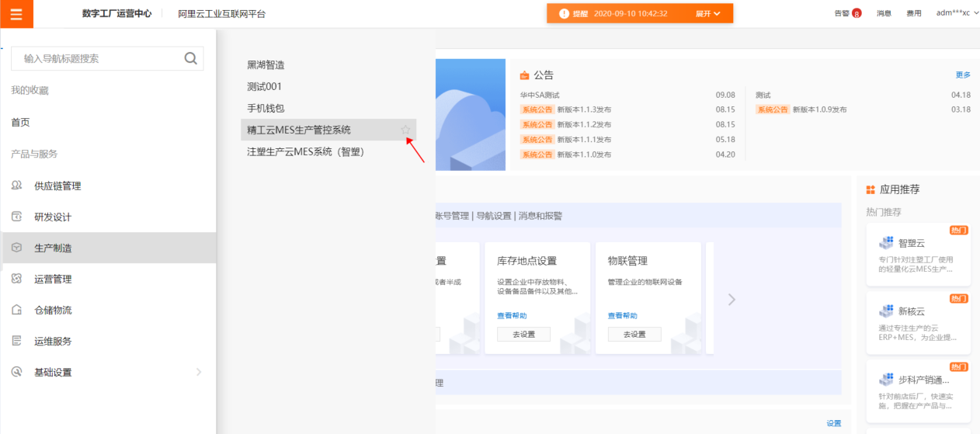The height and width of the screenshot is (434, 980).
Task: Select 运营管理 menu item
Action: [108, 279]
